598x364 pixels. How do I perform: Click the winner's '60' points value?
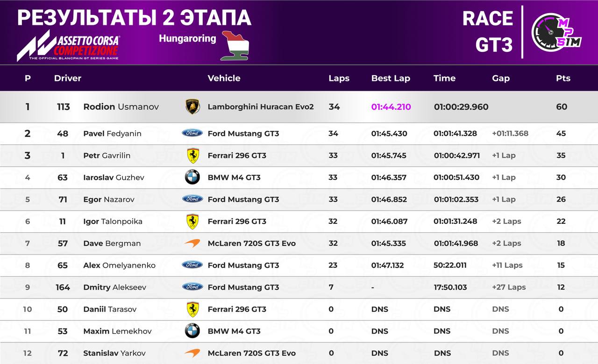click(562, 107)
